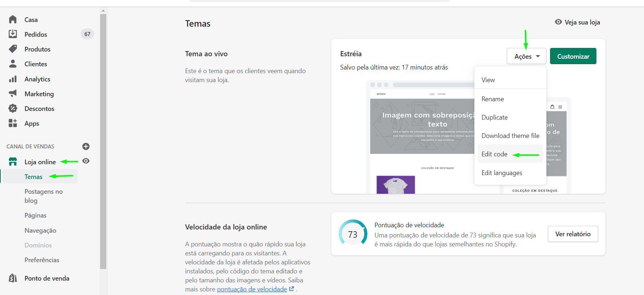Select Edit code menu item
This screenshot has height=295, width=644.
[510, 154]
